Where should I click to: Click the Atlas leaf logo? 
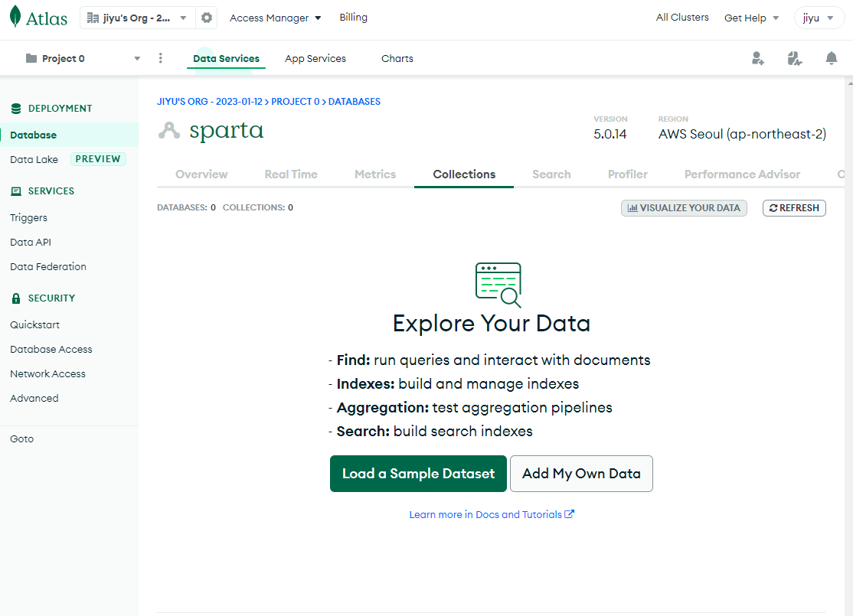[15, 16]
